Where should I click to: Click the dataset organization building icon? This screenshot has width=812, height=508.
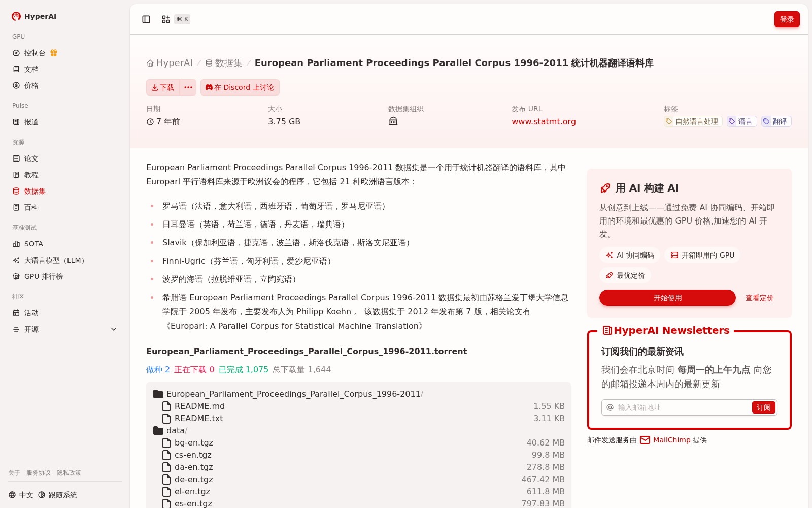393,121
